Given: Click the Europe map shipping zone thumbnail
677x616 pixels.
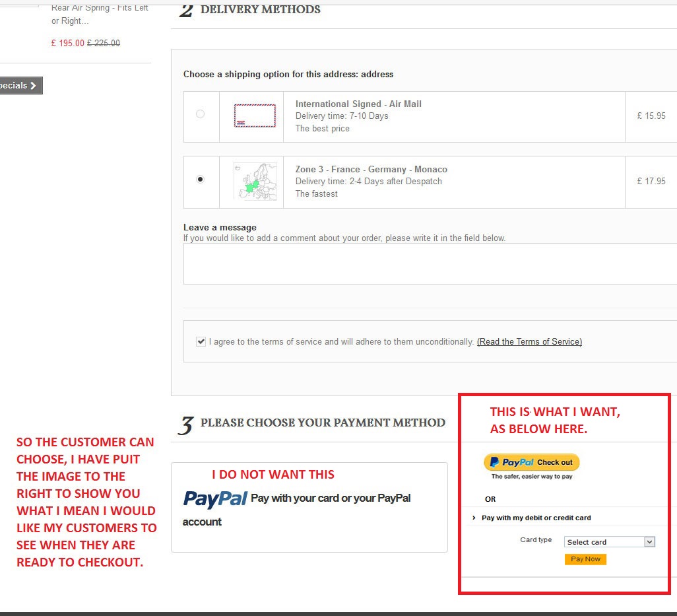Looking at the screenshot, I should tap(255, 181).
